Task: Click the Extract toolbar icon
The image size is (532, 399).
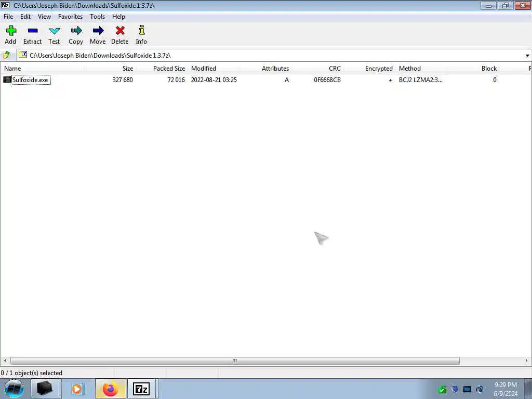Action: [33, 31]
